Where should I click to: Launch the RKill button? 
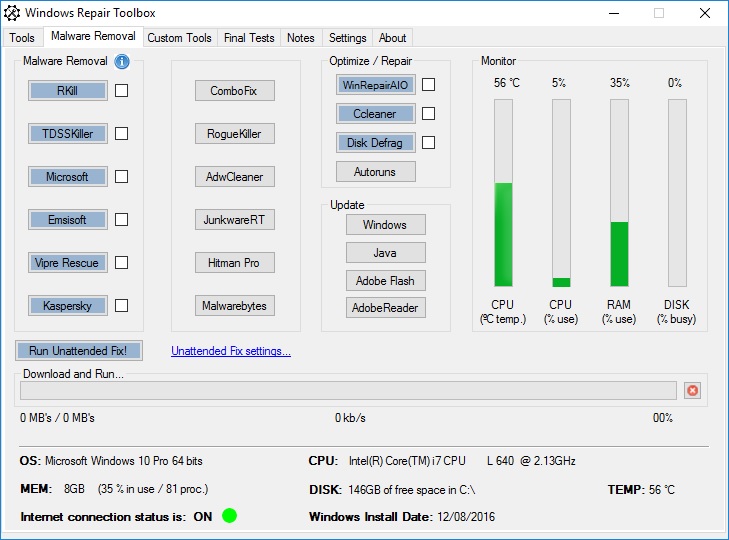point(68,90)
